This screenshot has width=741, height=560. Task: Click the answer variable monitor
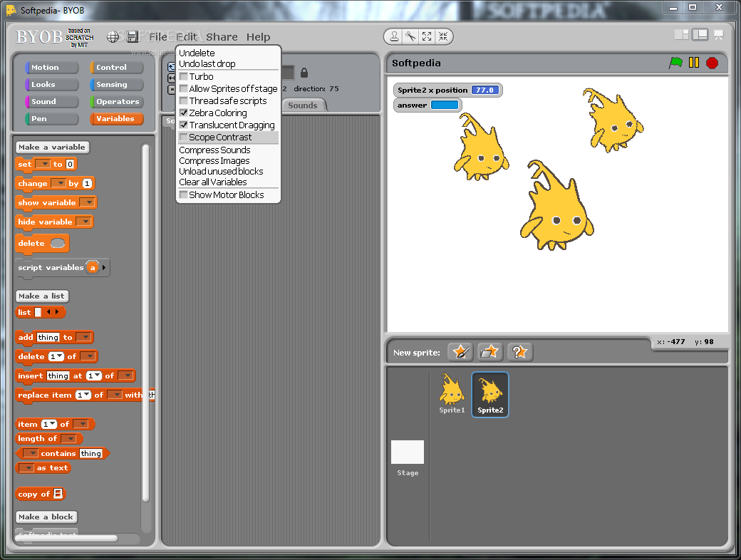427,105
